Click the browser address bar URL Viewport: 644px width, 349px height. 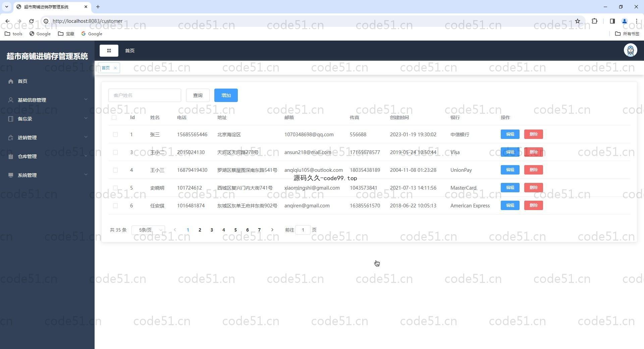(88, 21)
